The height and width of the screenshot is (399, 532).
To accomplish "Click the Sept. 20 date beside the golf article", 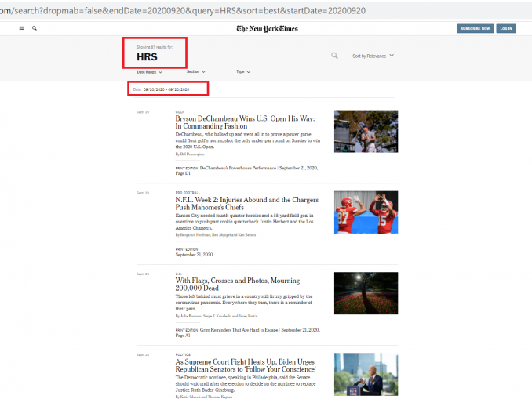I will [x=143, y=112].
